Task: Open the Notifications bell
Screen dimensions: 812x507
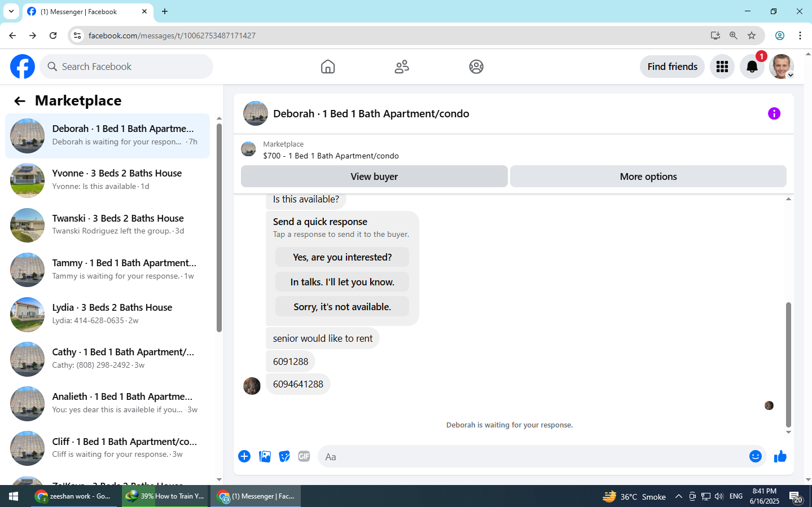Action: coord(752,67)
